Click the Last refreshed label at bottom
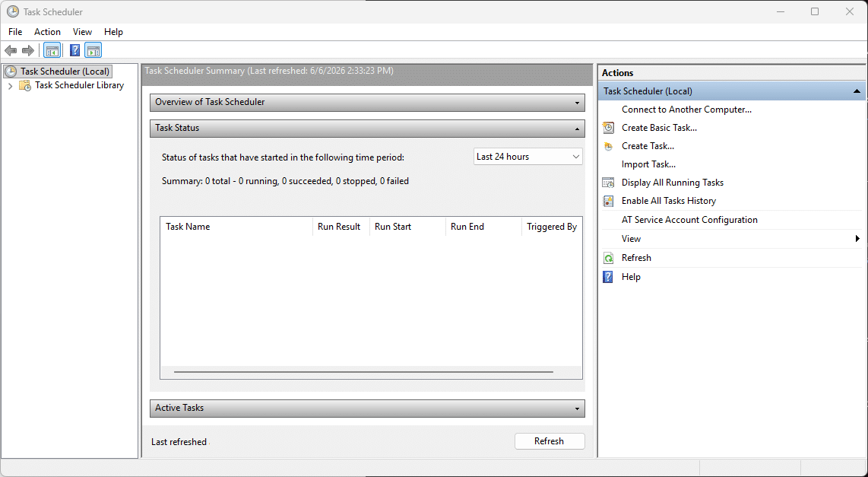Image resolution: width=868 pixels, height=477 pixels. pyautogui.click(x=179, y=442)
